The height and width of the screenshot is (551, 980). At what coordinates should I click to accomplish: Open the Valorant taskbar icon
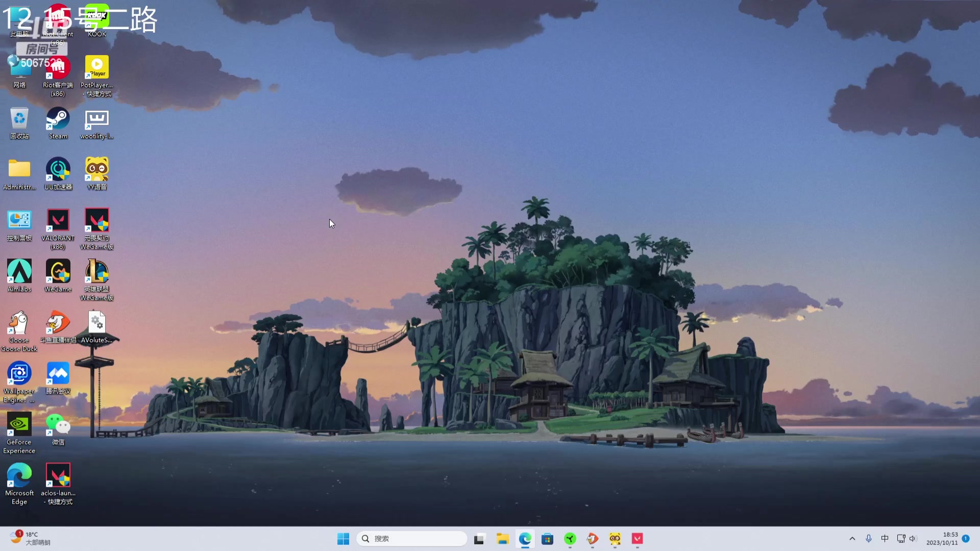pyautogui.click(x=638, y=539)
